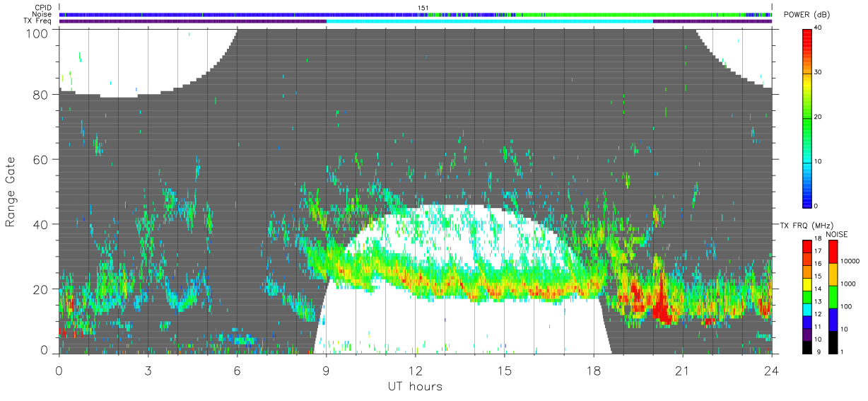Image resolution: width=868 pixels, height=401 pixels.
Task: Click the "60" tick on Range Gate axis
Action: (x=41, y=160)
